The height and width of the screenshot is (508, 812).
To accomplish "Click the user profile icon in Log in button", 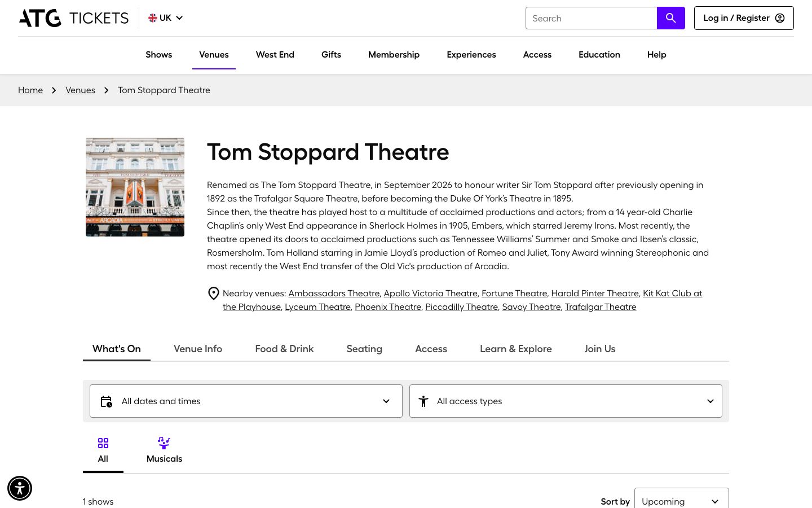I will [x=780, y=18].
